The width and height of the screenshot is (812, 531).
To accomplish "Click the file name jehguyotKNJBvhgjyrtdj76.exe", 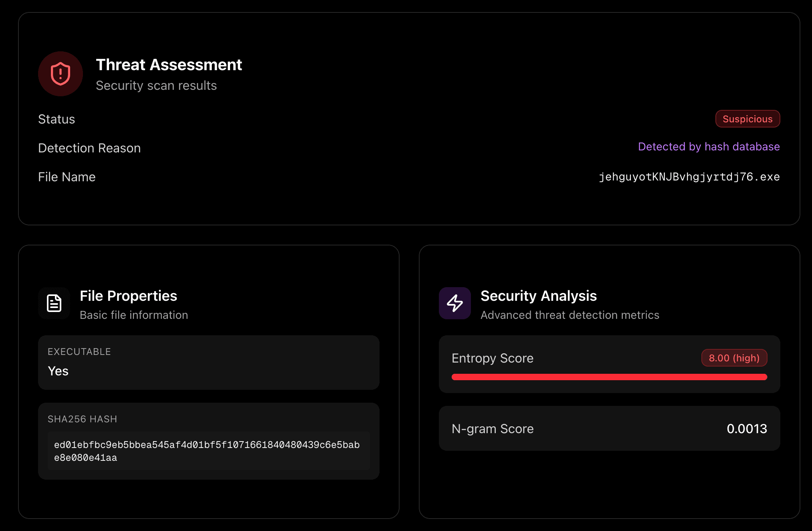I will click(x=689, y=177).
